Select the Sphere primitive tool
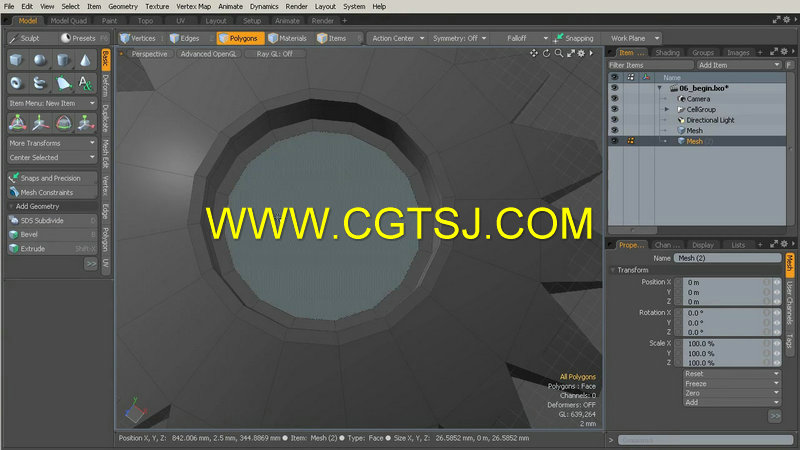Image resolution: width=800 pixels, height=450 pixels. click(x=40, y=60)
